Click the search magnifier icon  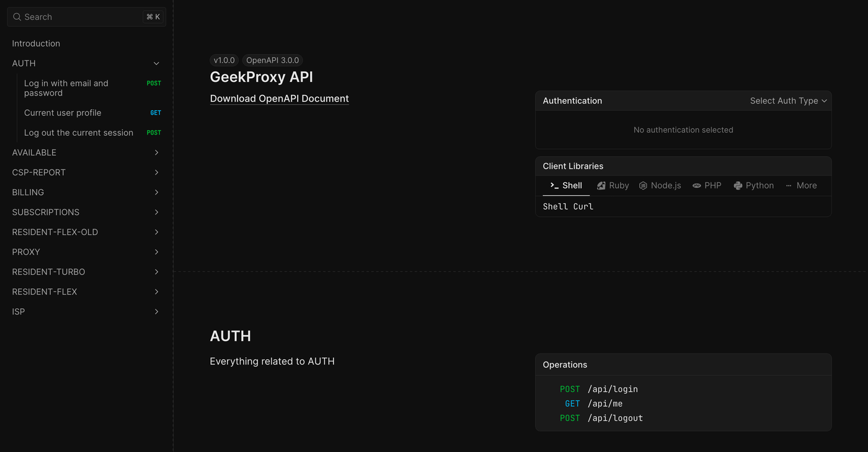17,17
